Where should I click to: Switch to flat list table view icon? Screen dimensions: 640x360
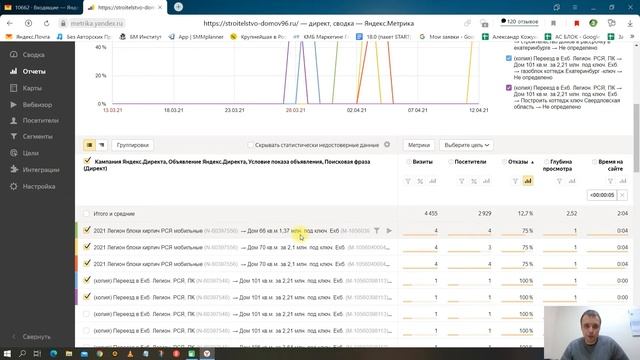89,145
